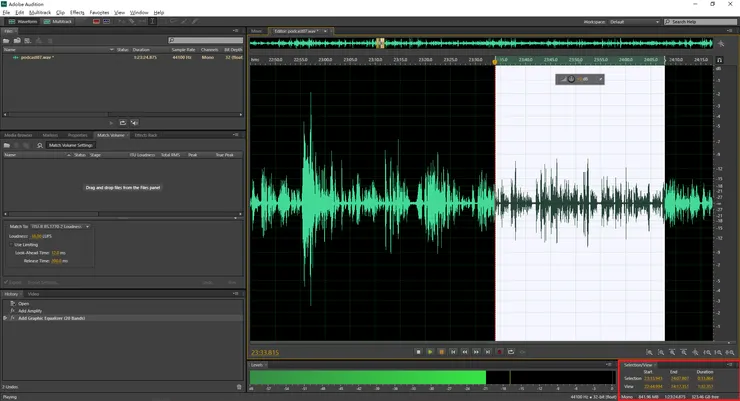This screenshot has height=401, width=740.
Task: Enable the Use Limiting checkbox
Action: [11, 244]
